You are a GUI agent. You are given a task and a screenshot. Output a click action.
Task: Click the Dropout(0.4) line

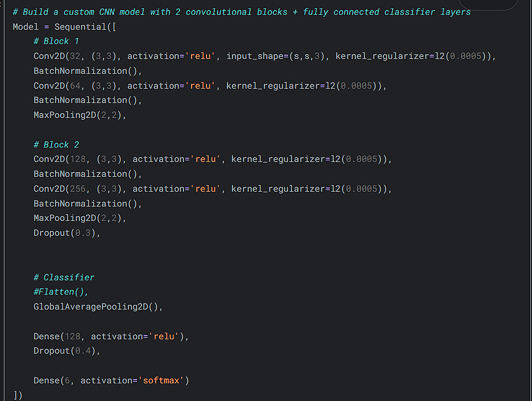pyautogui.click(x=67, y=350)
